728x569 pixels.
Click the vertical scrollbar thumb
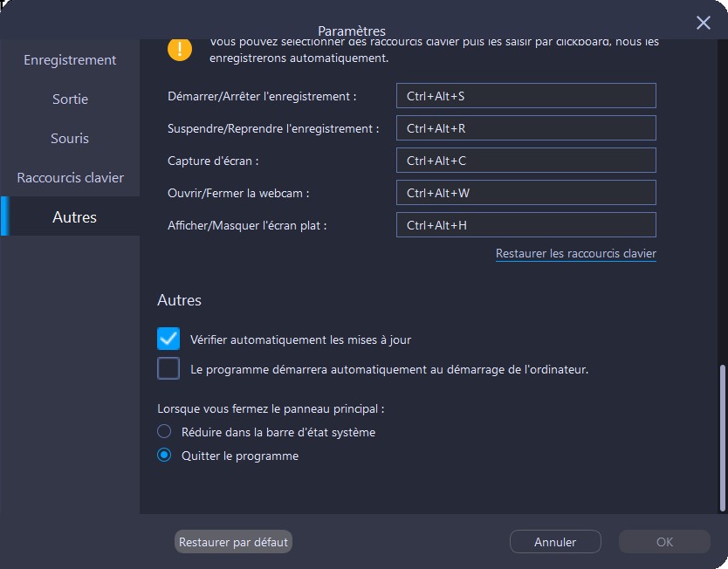722,436
